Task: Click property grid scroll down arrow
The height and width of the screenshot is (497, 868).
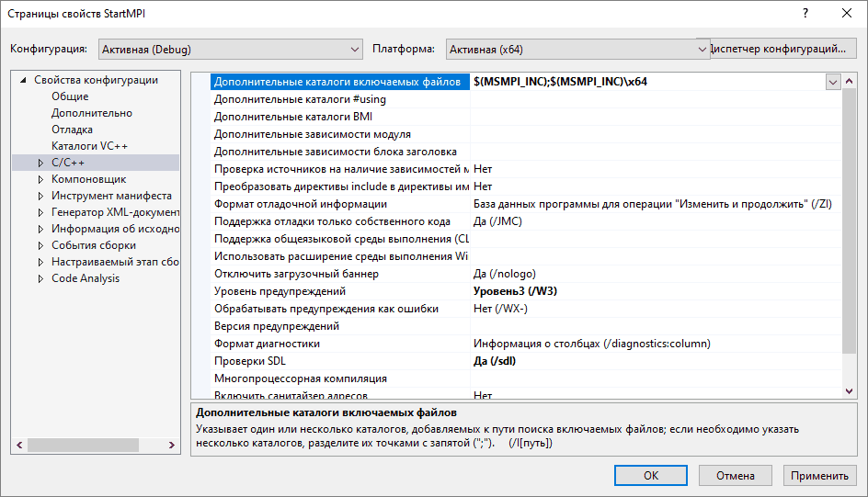Action: tap(850, 390)
